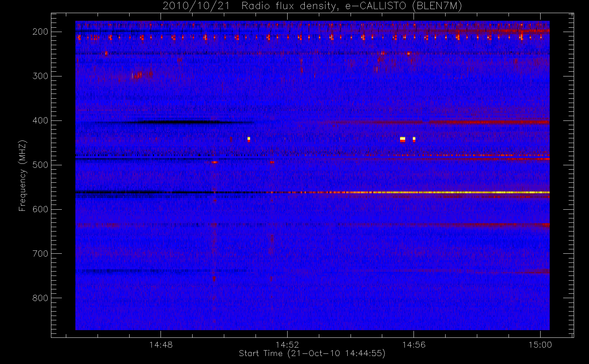This screenshot has height=364, width=589.
Task: Click the 600 frequency tick label
Action: (40, 209)
